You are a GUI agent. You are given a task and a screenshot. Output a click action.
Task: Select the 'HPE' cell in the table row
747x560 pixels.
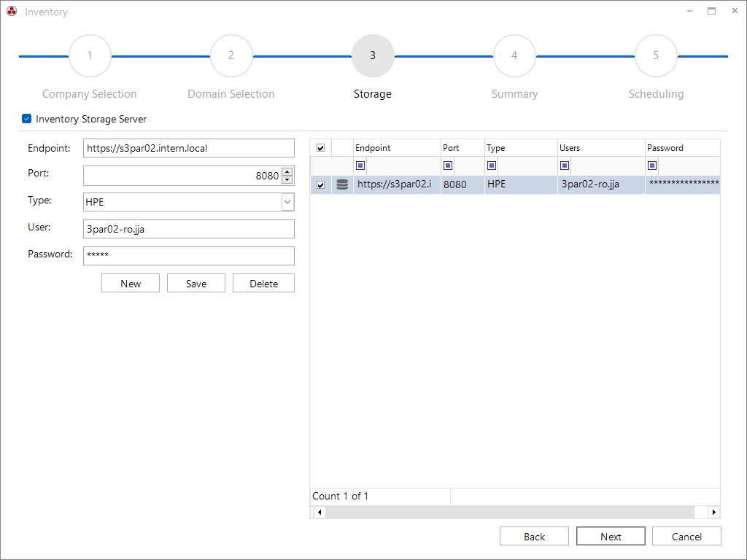[x=521, y=184]
